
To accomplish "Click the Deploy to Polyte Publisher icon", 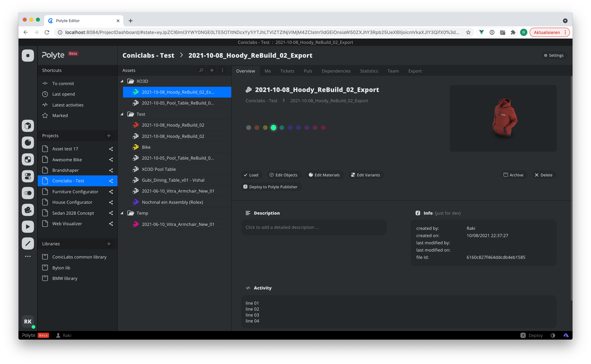I will (246, 187).
